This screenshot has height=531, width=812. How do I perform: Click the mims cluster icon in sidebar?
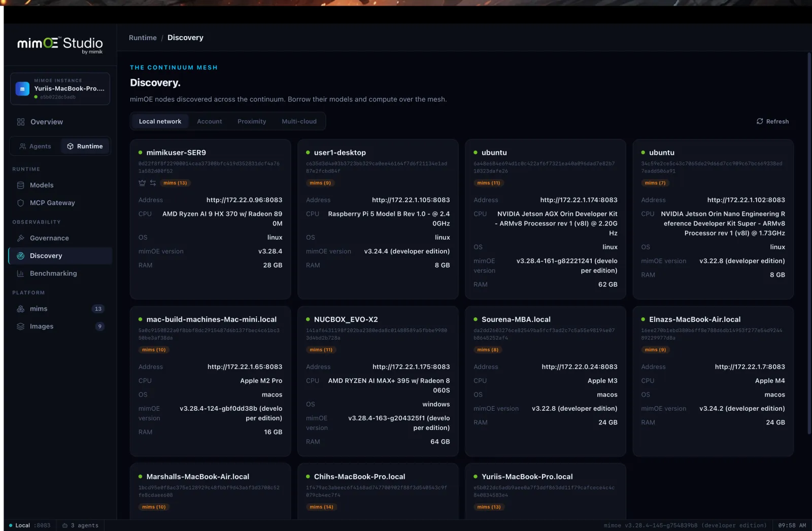pos(21,309)
